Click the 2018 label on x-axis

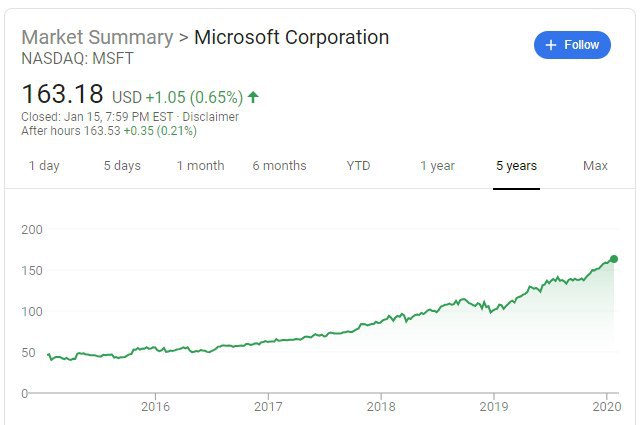380,406
